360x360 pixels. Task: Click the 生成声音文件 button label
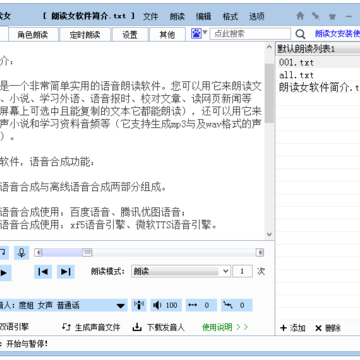tap(97, 328)
